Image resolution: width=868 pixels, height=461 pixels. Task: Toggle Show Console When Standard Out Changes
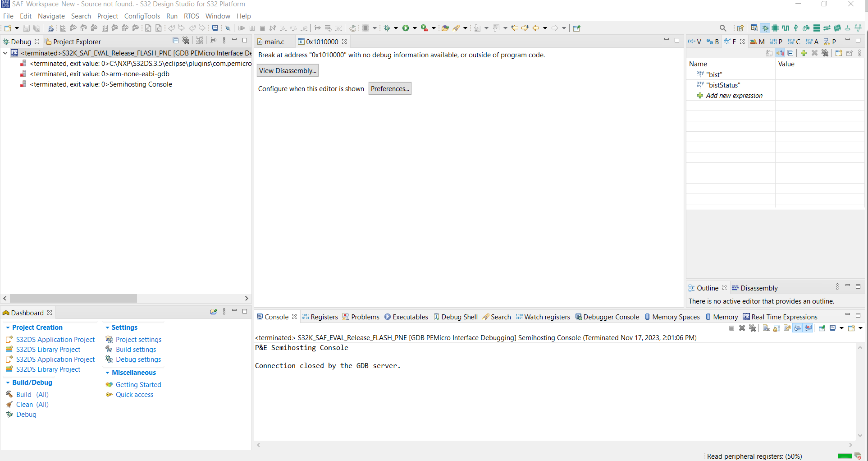click(x=798, y=328)
